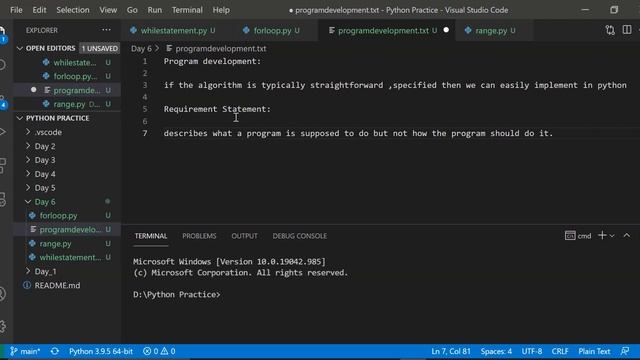Switch to Problems panel tab
The height and width of the screenshot is (360, 640).
pyautogui.click(x=199, y=236)
